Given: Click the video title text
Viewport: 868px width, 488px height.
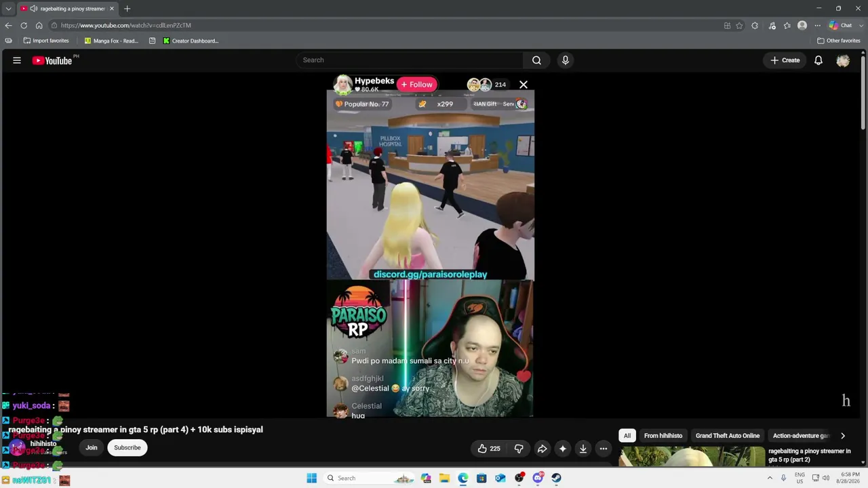Looking at the screenshot, I should pyautogui.click(x=136, y=430).
